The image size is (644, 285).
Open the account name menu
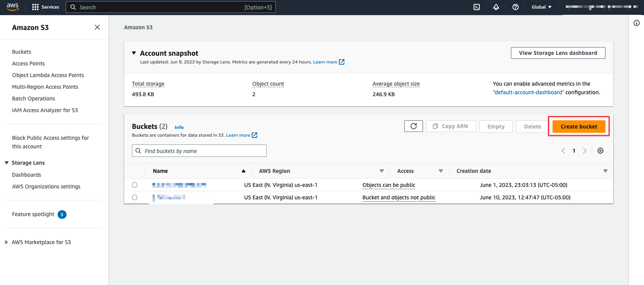[602, 7]
